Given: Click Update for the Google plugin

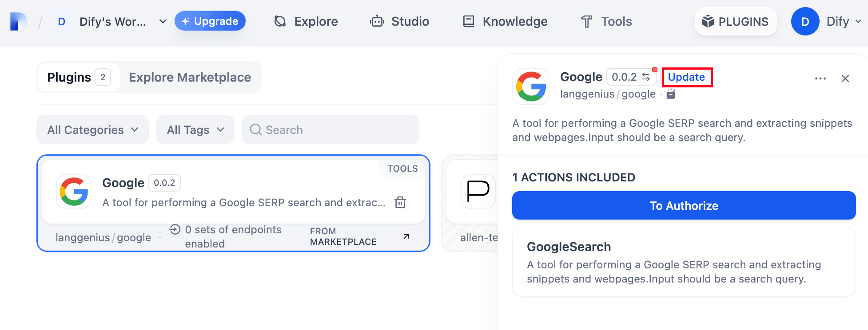Looking at the screenshot, I should click(x=686, y=77).
